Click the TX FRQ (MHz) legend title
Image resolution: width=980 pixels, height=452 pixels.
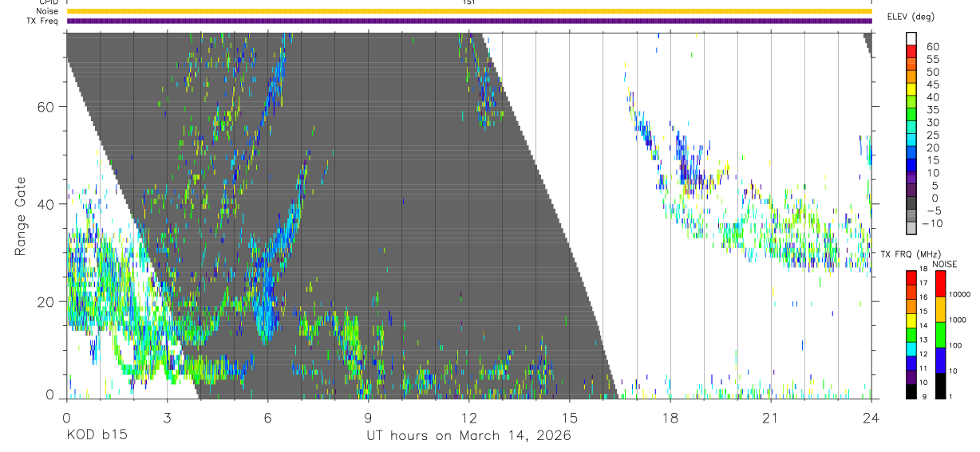pyautogui.click(x=911, y=254)
